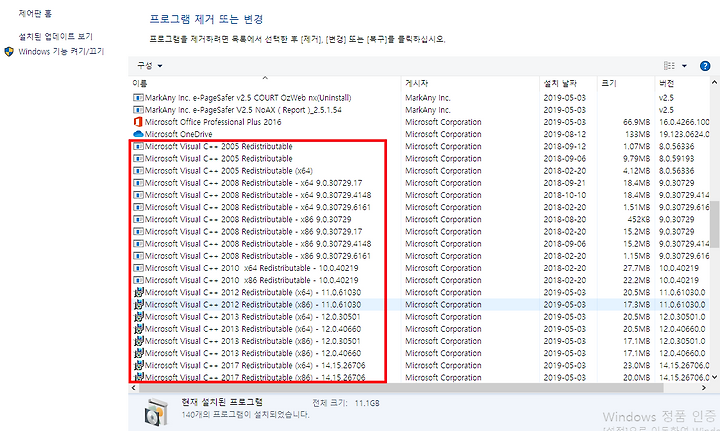Click the Visual C++ 2010 x86 Redistributable icon
Screen dimensions: 720x431
pyautogui.click(x=138, y=280)
